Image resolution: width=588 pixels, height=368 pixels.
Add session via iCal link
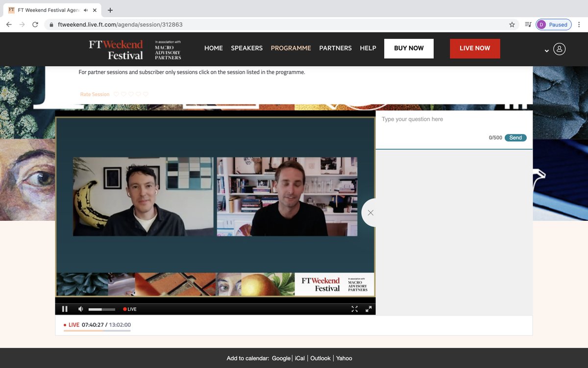[x=300, y=358]
